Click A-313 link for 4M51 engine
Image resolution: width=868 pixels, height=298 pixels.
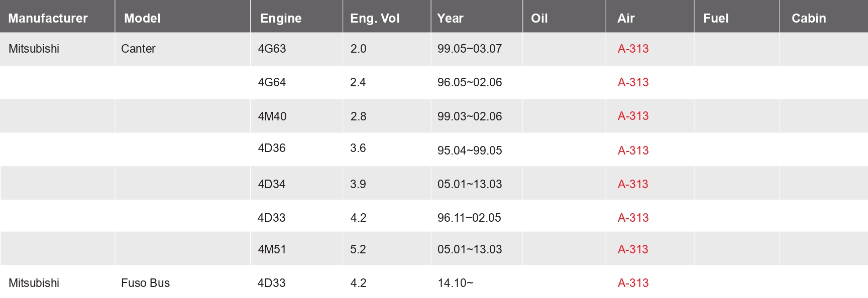click(633, 249)
